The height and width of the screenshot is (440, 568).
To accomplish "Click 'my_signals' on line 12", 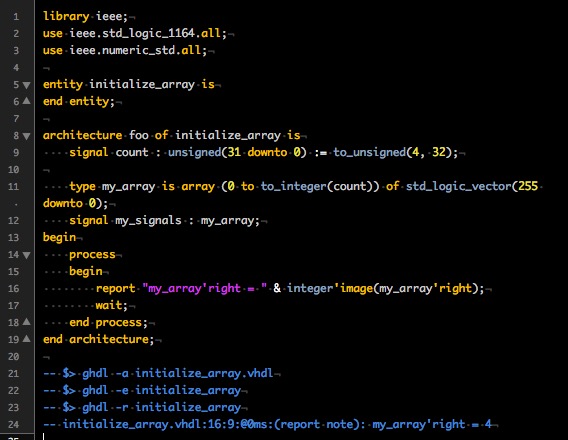I will [148, 221].
